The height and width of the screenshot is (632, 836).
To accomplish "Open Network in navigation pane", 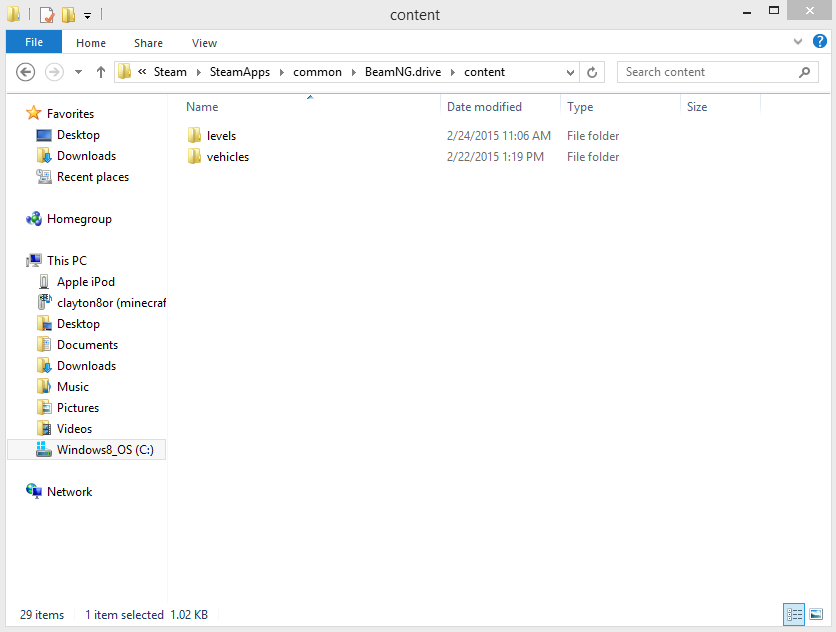I will point(69,492).
